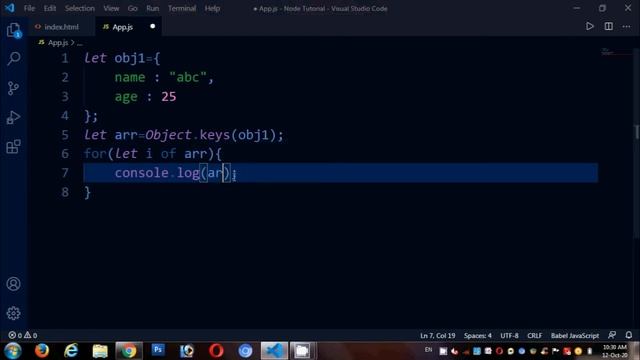Click line number 5 in gutter

[65, 135]
